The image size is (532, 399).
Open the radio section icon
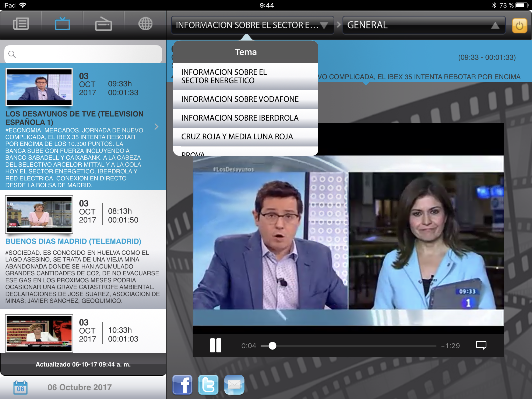point(103,24)
